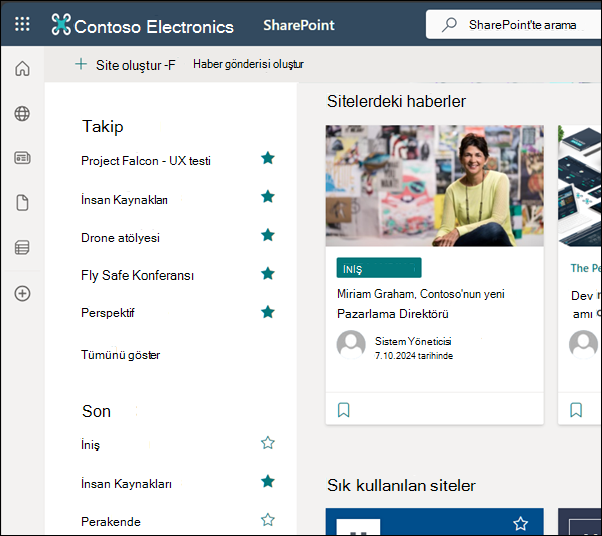Open Miriam Graham news headline
602x536 pixels.
[x=421, y=304]
